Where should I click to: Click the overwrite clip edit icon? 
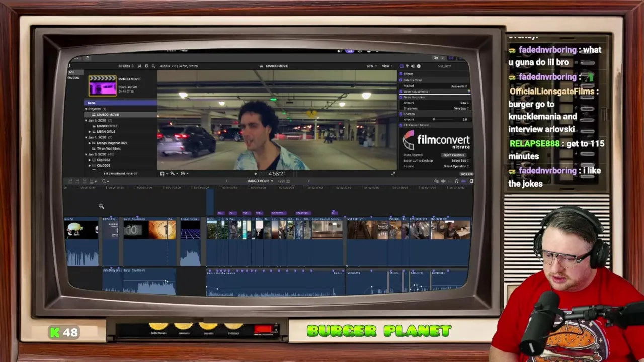93,181
